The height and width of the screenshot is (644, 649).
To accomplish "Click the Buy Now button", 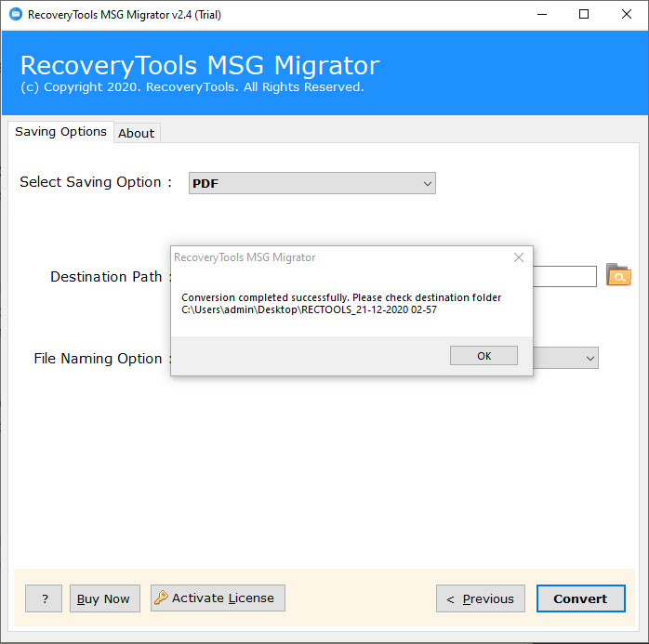I will coord(105,598).
